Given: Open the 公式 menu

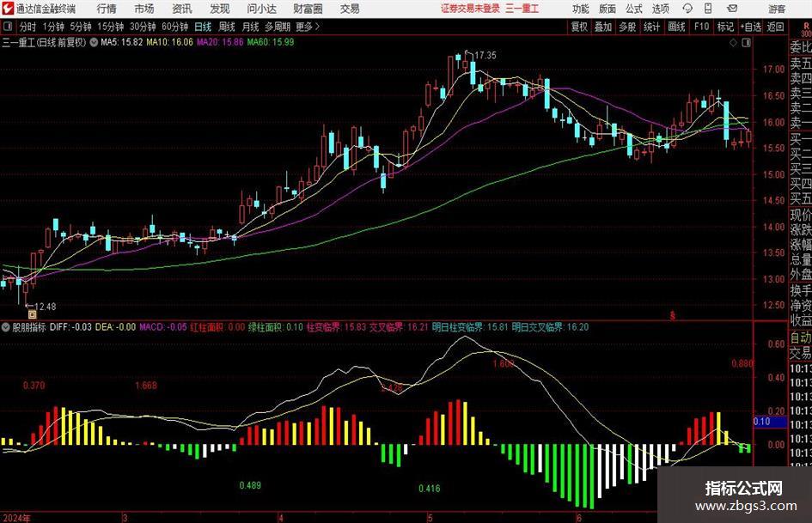Looking at the screenshot, I should click(x=633, y=9).
